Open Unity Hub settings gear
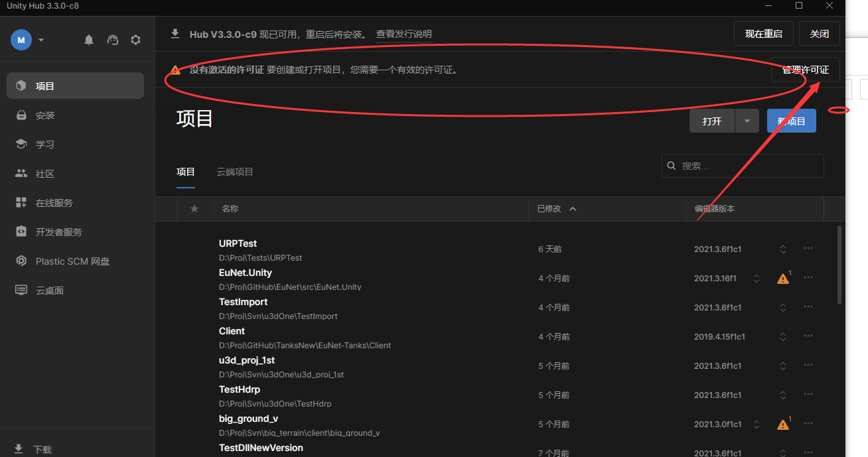Image resolution: width=868 pixels, height=457 pixels. pos(135,40)
